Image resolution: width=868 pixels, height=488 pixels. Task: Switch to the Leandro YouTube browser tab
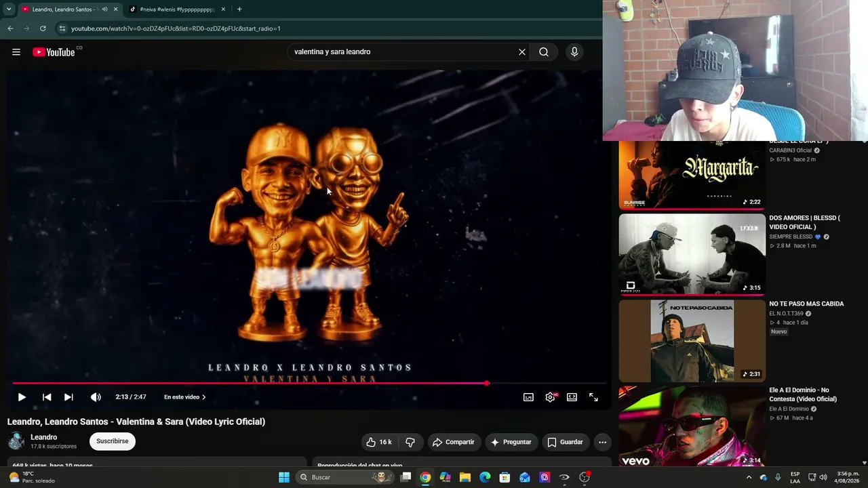pos(65,9)
